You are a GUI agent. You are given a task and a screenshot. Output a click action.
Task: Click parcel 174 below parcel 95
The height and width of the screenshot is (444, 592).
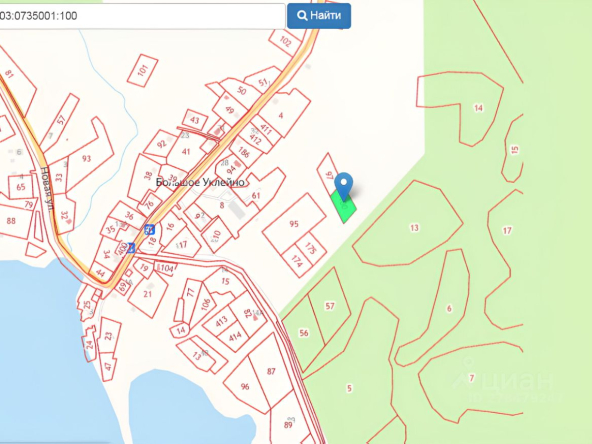click(x=297, y=261)
